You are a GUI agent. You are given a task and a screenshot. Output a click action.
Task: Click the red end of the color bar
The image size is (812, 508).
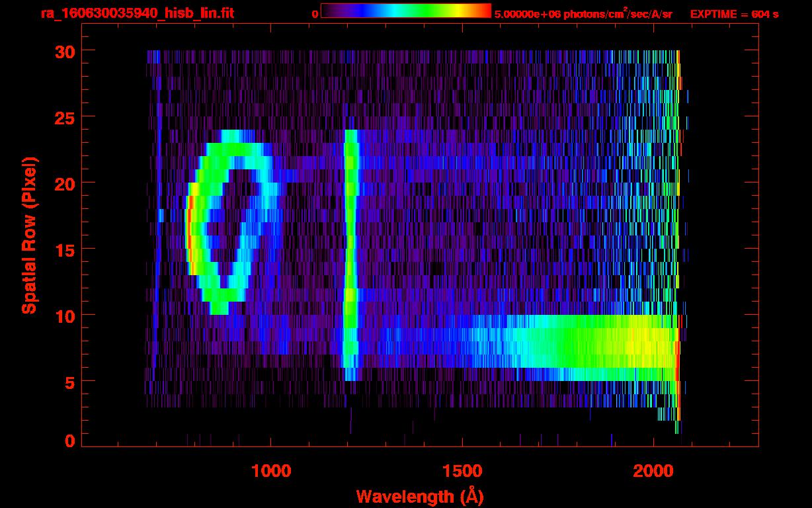coord(484,11)
